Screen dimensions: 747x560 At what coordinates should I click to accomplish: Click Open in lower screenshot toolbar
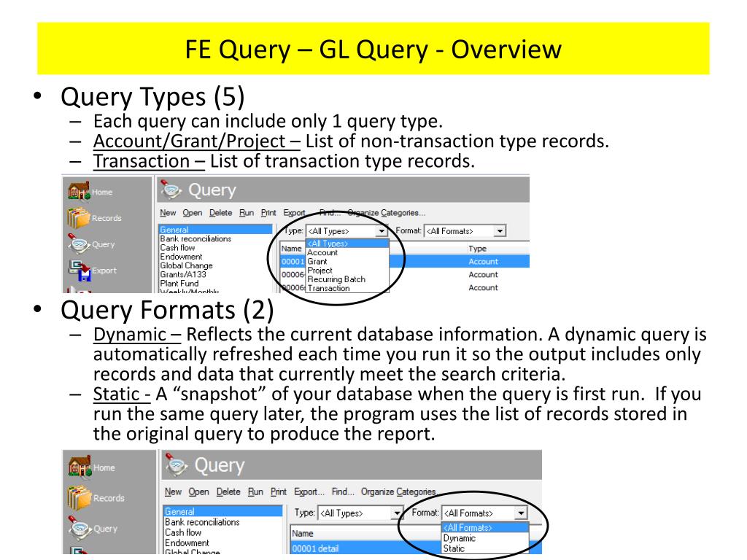198,491
